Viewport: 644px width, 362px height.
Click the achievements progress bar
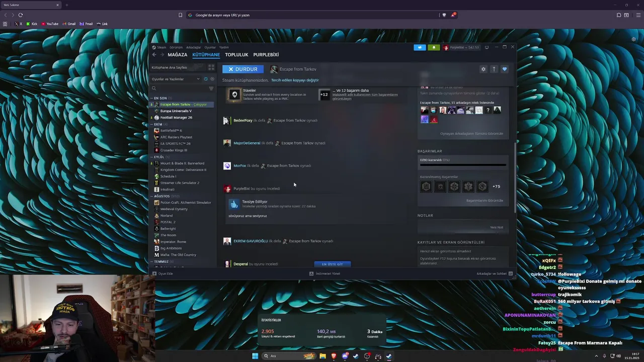(x=463, y=165)
